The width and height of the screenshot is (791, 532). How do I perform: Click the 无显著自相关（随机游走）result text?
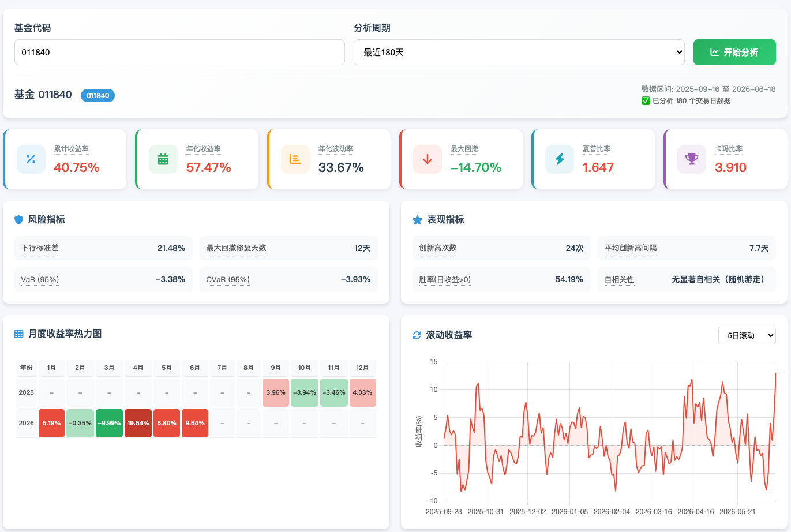tap(720, 280)
